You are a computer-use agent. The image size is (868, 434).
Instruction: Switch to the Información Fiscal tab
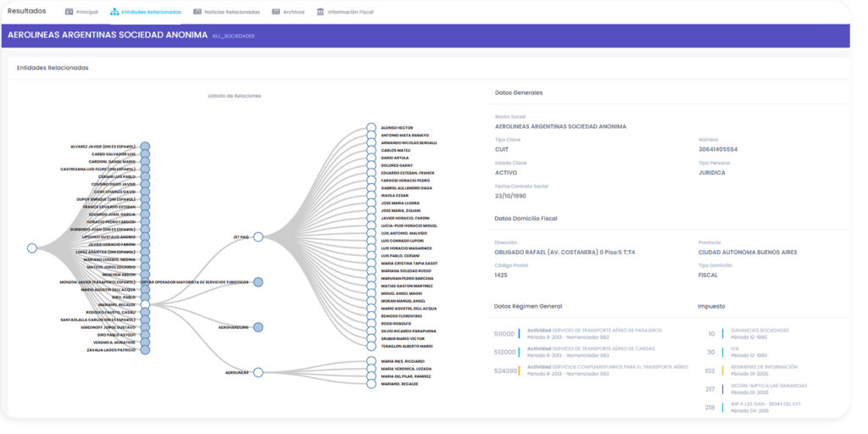pos(349,13)
